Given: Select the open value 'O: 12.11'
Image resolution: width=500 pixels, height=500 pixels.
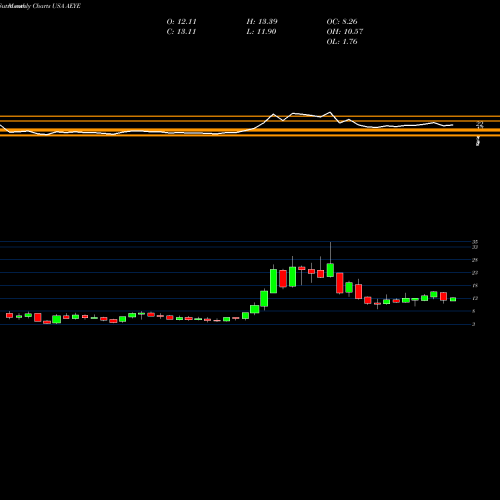Looking at the screenshot, I should [x=181, y=22].
